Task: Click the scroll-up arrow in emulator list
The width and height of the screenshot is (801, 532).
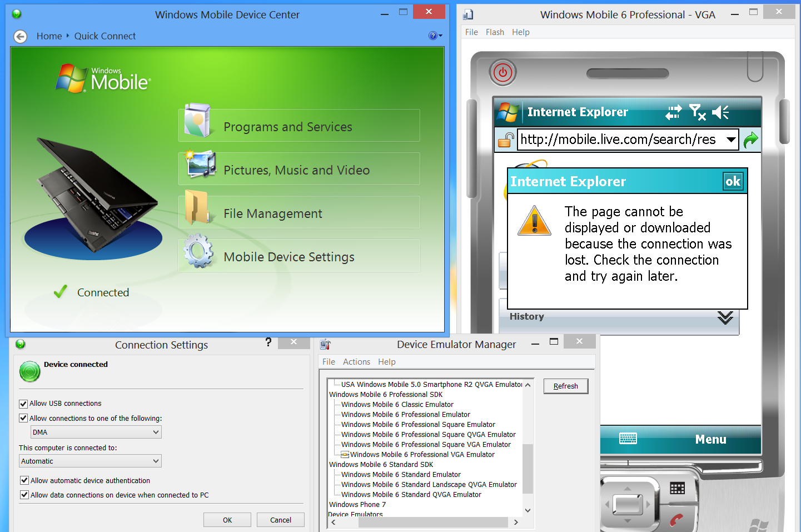Action: tap(528, 385)
